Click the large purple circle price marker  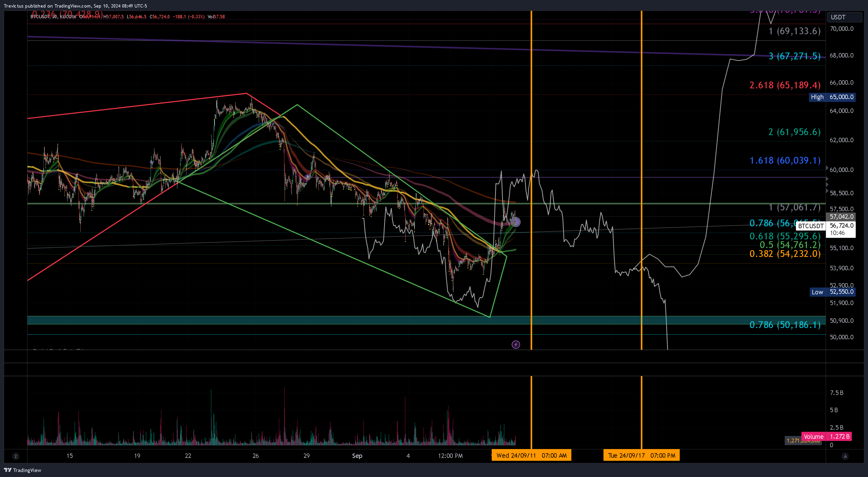pyautogui.click(x=515, y=222)
